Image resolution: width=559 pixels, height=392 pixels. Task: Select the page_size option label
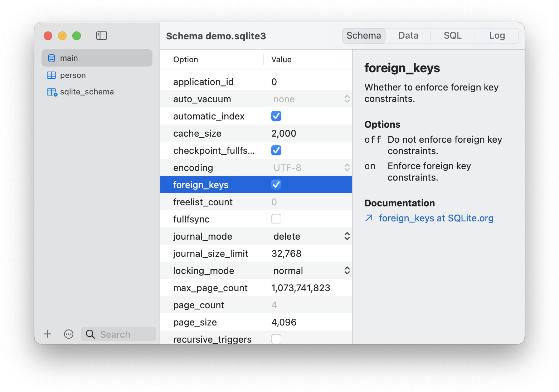pyautogui.click(x=195, y=322)
